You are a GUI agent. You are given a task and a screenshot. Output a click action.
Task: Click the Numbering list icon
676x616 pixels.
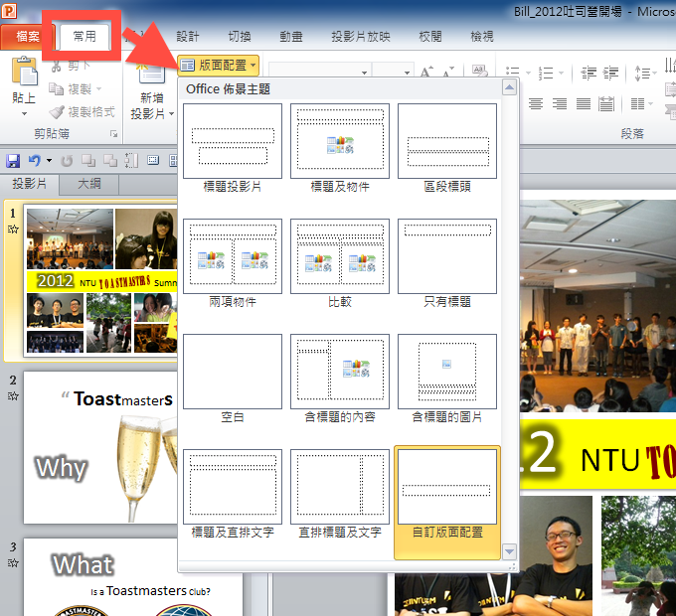coord(546,73)
